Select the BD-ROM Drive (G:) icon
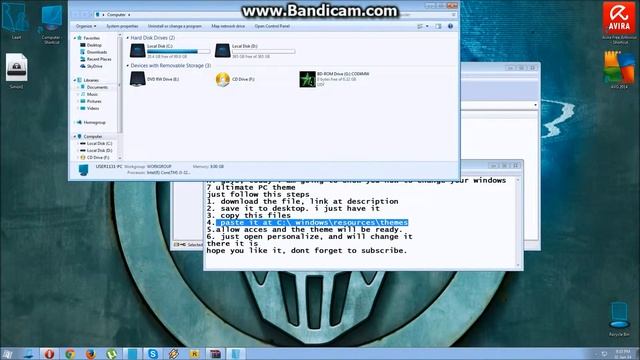The height and width of the screenshot is (360, 640). click(x=307, y=79)
